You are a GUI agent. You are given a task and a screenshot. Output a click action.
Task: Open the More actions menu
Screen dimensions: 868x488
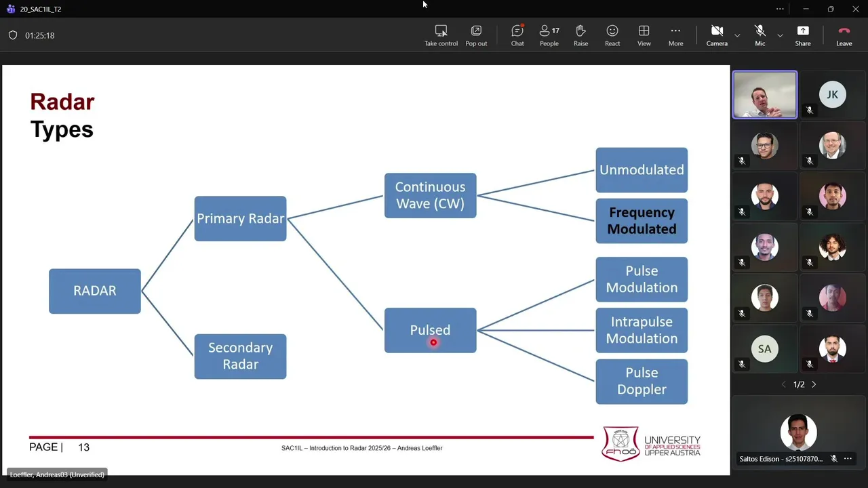pyautogui.click(x=675, y=35)
